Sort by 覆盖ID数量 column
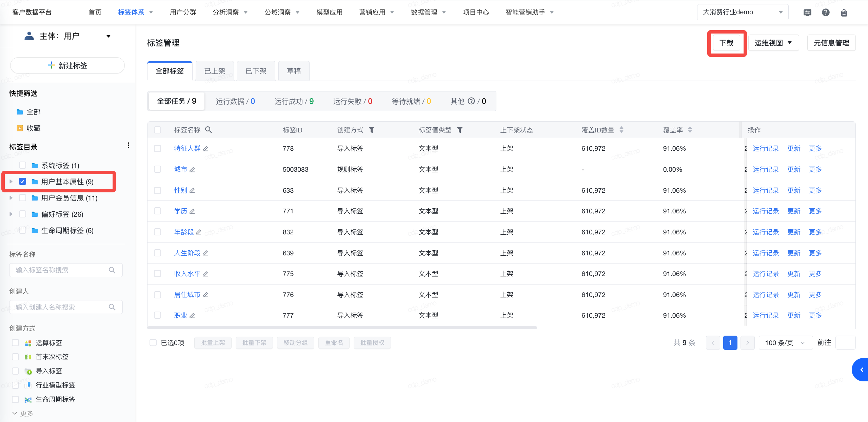 click(621, 130)
